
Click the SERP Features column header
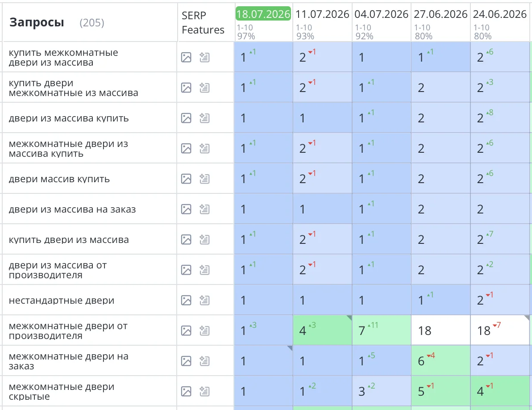point(203,23)
